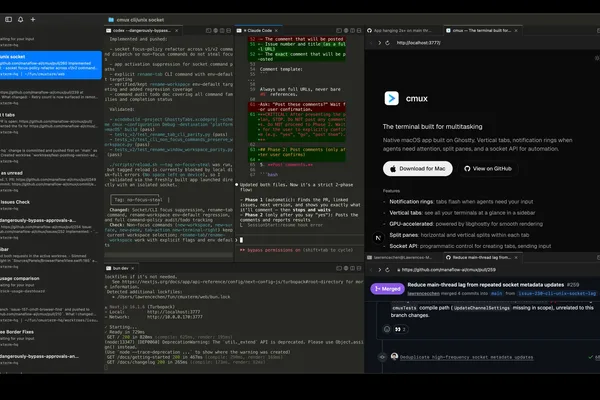Click first pane icon in bun dev header
Image resolution: width=600 pixels, height=400 pixels.
coord(339,268)
